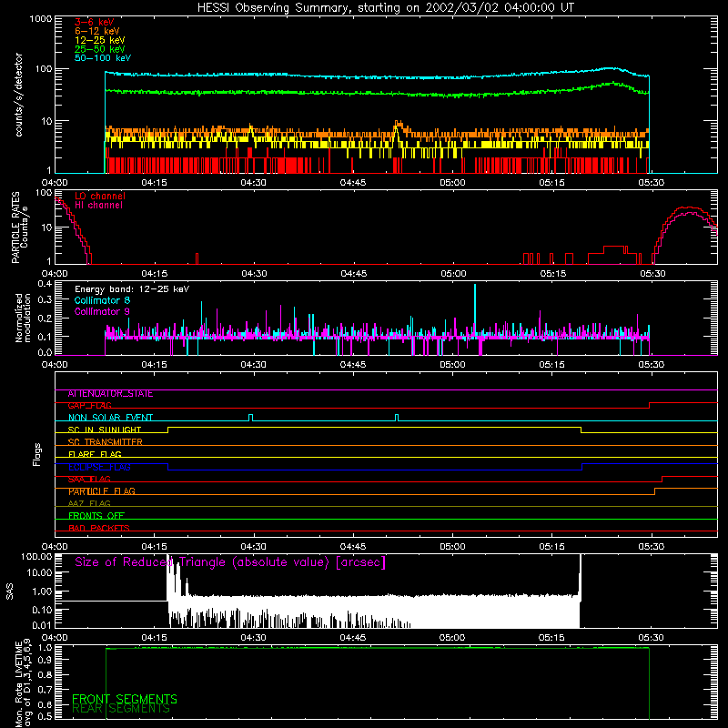Click the 05:30 tick label under the top plot
This screenshot has height=728, width=728.
coord(651,183)
